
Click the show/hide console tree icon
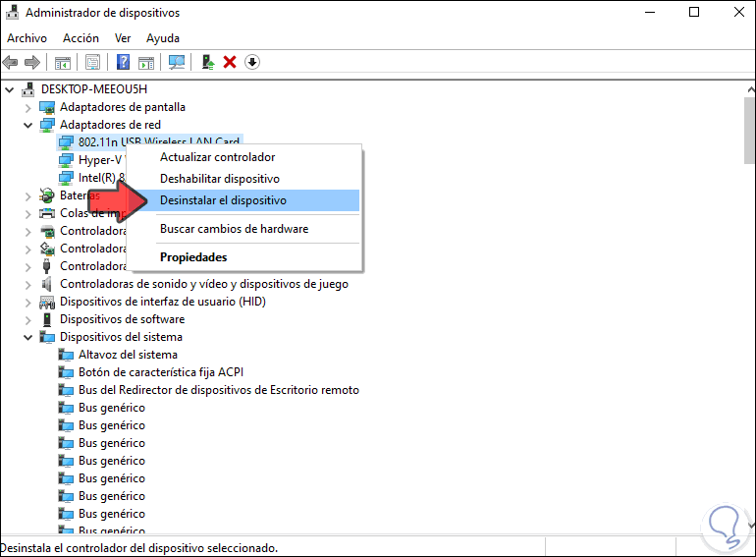(x=63, y=62)
